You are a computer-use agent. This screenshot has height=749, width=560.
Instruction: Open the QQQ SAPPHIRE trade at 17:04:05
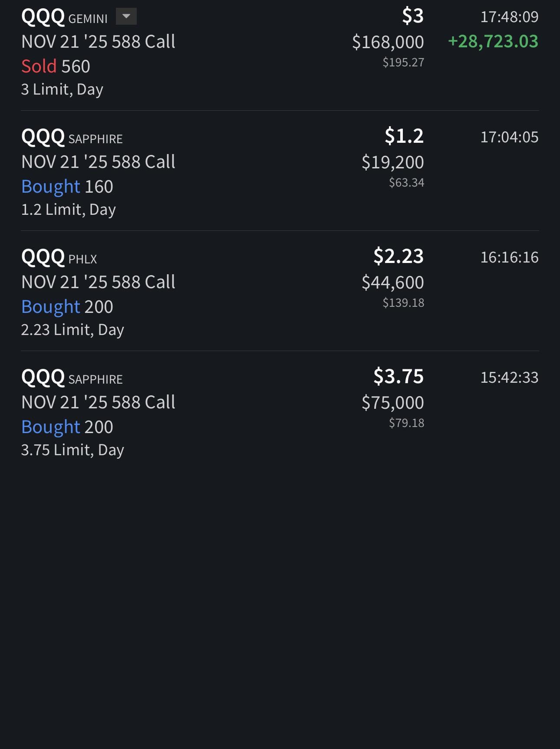tap(72, 137)
